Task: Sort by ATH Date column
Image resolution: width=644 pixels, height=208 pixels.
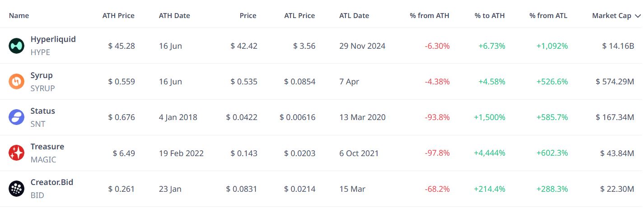Action: click(174, 16)
